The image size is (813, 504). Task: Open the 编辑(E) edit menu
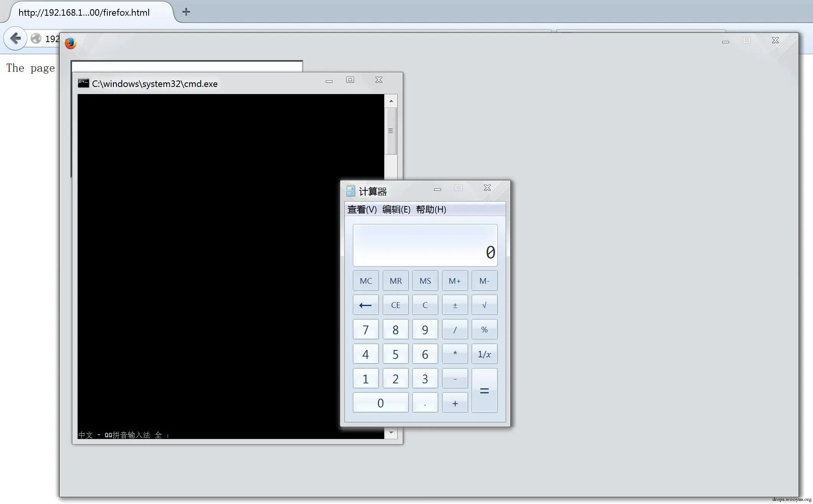coord(396,209)
